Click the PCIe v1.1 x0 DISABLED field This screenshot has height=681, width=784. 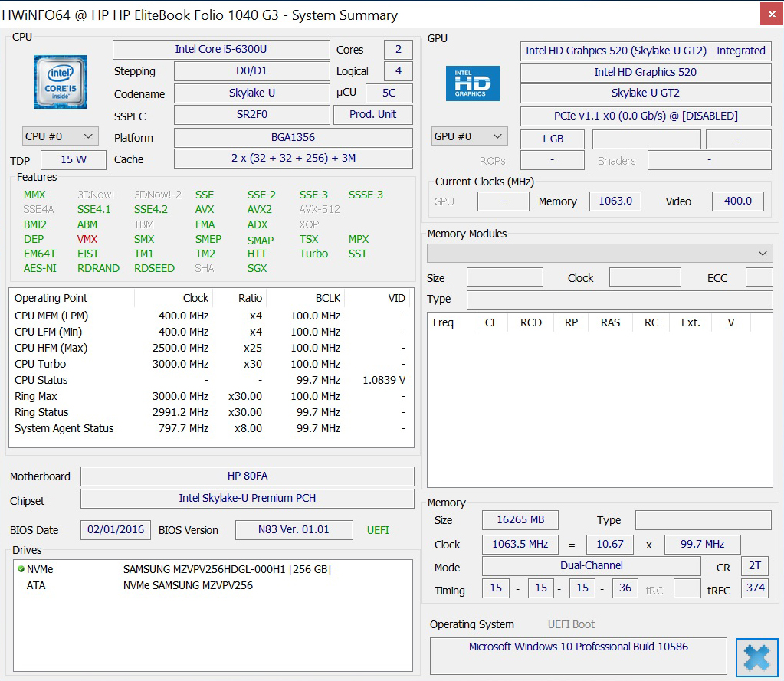645,116
